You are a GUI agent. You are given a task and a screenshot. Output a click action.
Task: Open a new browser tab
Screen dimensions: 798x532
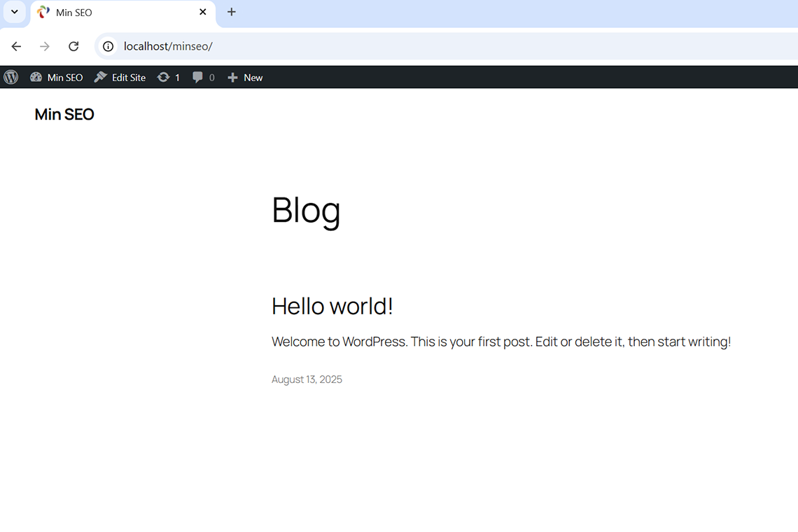(232, 12)
